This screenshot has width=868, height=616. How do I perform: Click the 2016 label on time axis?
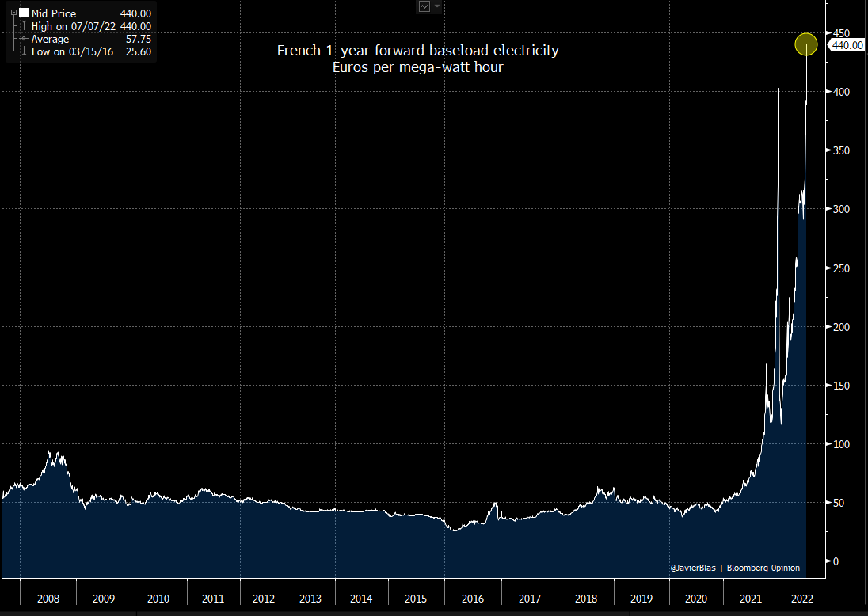[x=472, y=599]
